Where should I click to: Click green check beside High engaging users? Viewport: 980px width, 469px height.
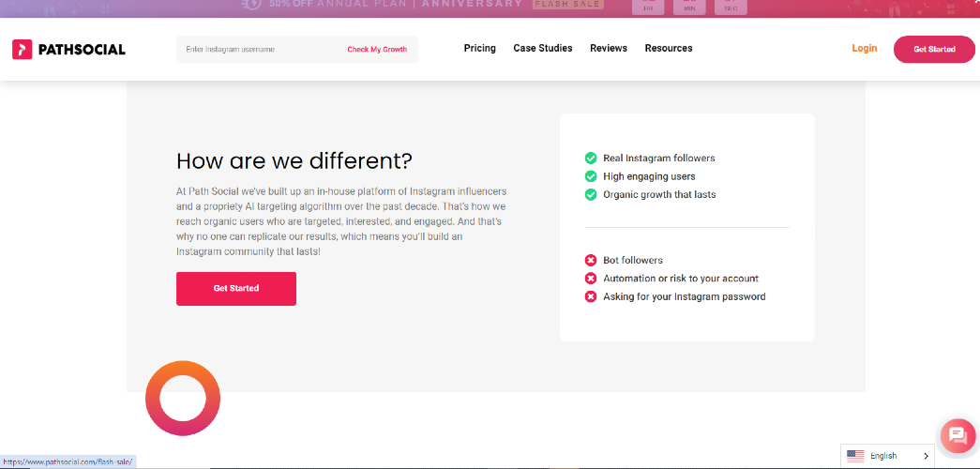[x=590, y=176]
